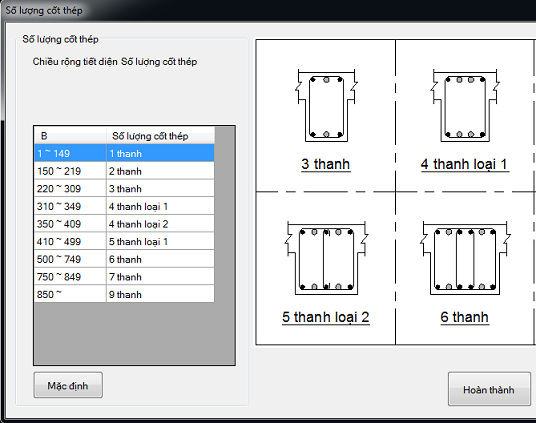Select the 2 thanh quantity cell
The width and height of the screenshot is (536, 423).
pos(160,171)
